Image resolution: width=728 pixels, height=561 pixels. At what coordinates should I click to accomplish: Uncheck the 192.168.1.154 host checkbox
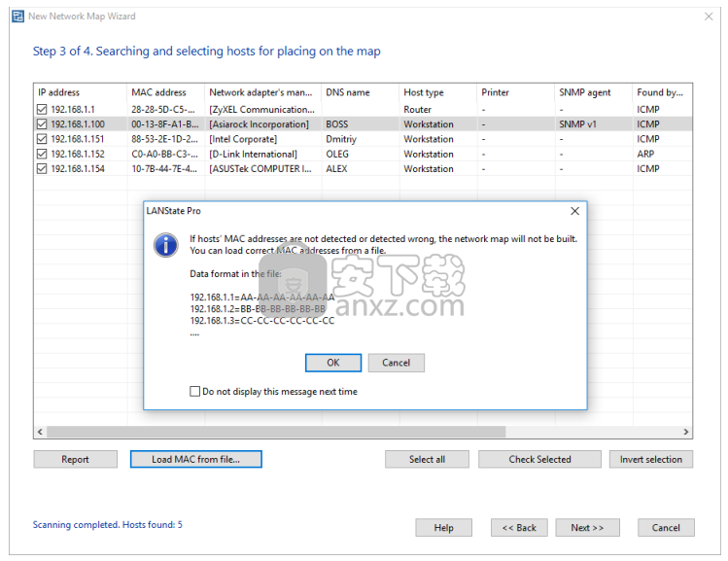click(41, 169)
